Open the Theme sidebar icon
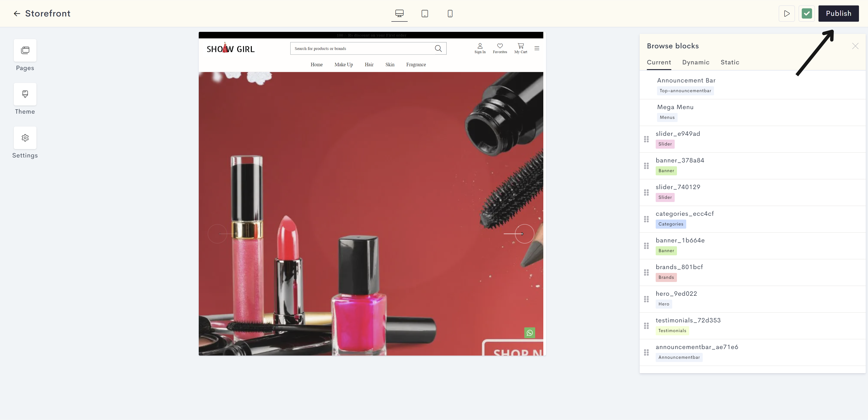This screenshot has height=420, width=868. tap(25, 94)
